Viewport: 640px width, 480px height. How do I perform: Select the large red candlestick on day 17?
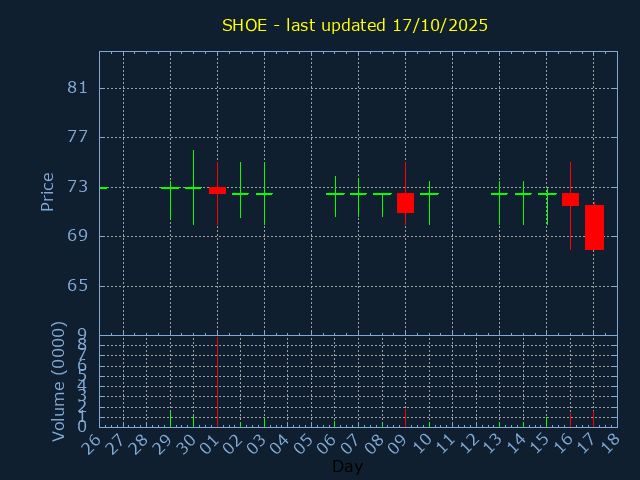594,227
